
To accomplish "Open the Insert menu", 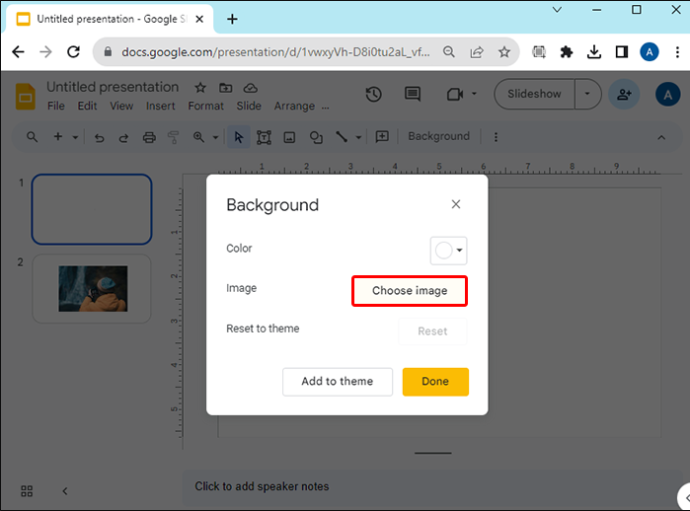I will tap(161, 106).
